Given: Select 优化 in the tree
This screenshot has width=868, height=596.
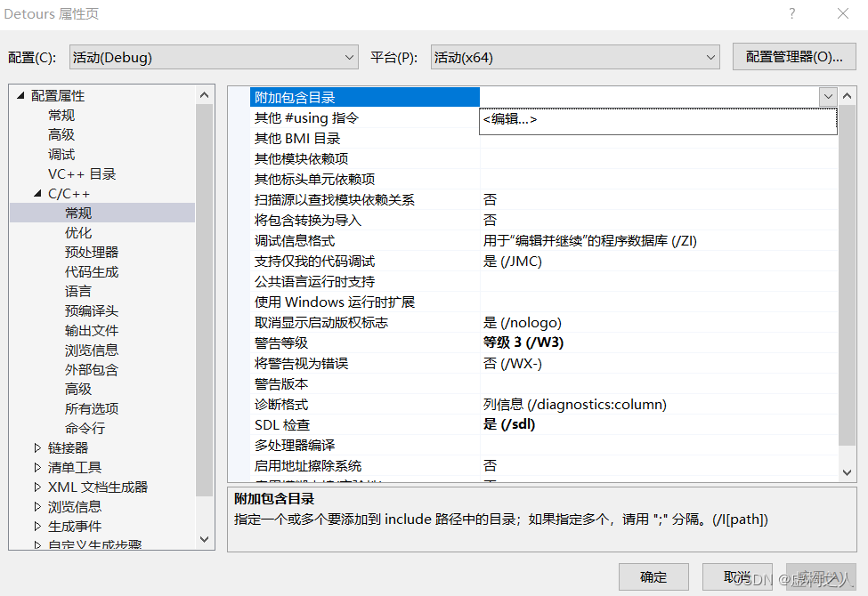Looking at the screenshot, I should click(78, 232).
